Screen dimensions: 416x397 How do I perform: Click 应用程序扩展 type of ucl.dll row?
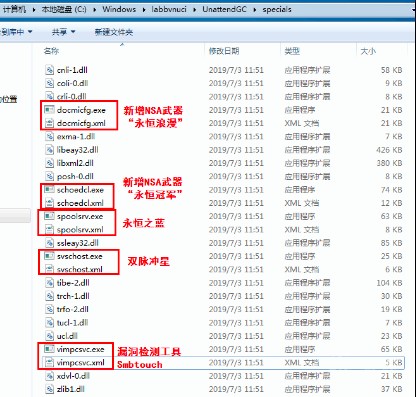tap(307, 336)
